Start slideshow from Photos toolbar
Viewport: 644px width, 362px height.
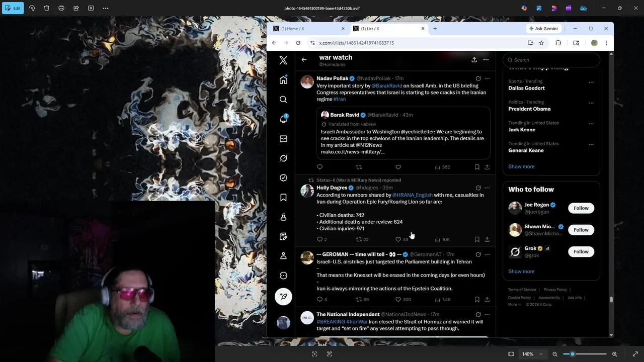point(91,8)
